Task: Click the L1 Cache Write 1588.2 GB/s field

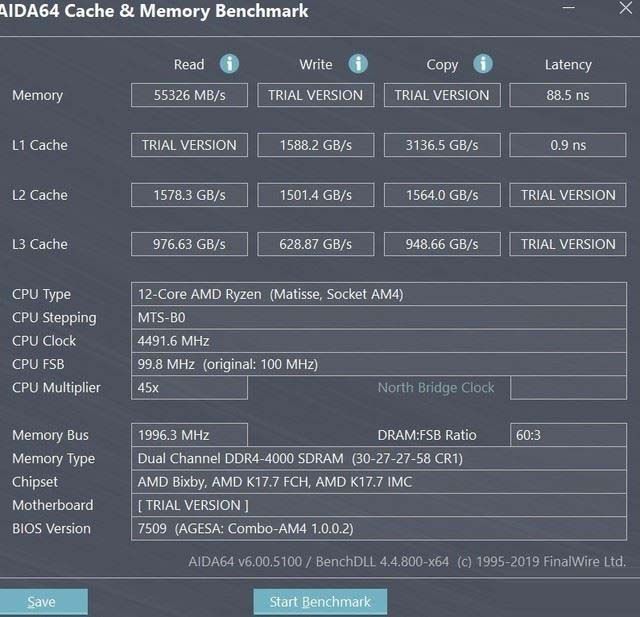Action: (x=316, y=145)
